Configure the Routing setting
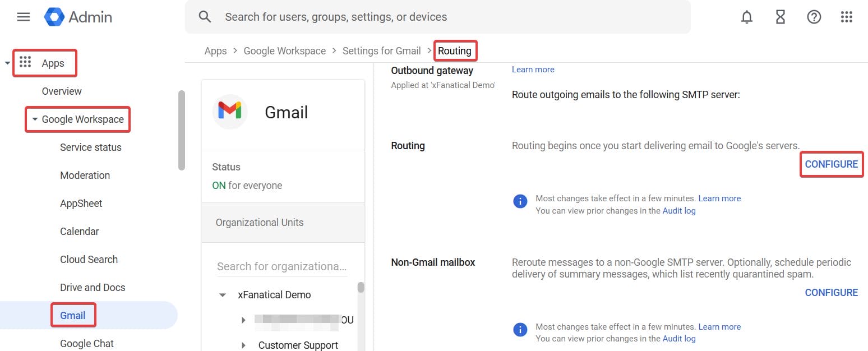The image size is (868, 351). click(x=831, y=164)
